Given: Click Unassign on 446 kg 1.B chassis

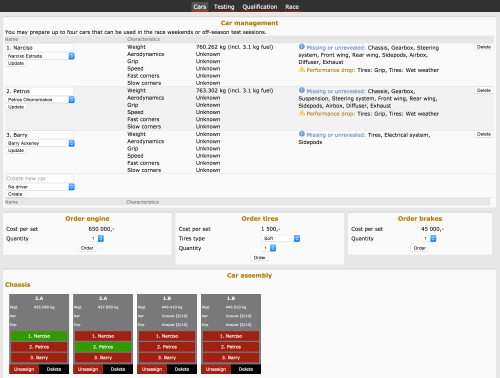Looking at the screenshot, I should [x=216, y=369].
